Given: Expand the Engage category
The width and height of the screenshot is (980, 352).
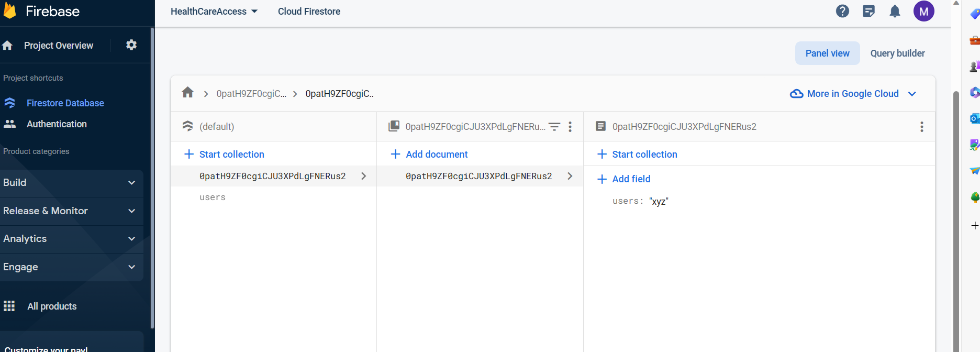Looking at the screenshot, I should pyautogui.click(x=71, y=267).
